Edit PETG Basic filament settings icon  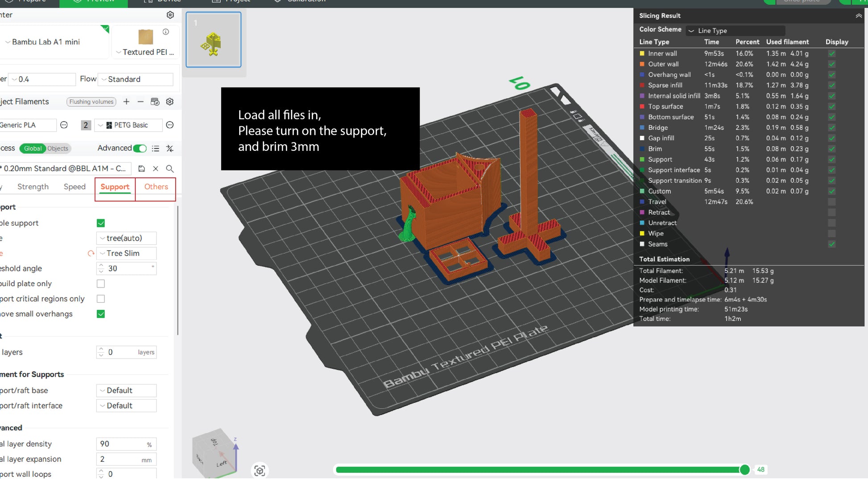(169, 125)
